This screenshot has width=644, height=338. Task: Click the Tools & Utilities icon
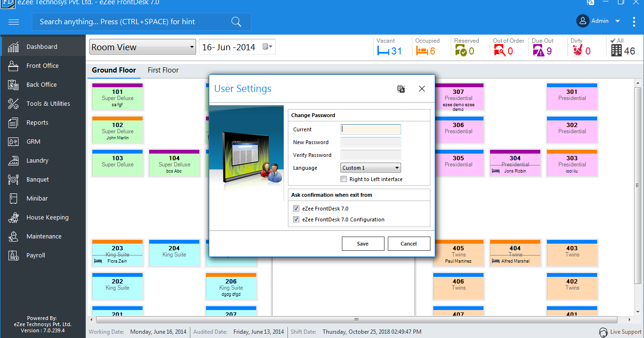coord(13,103)
